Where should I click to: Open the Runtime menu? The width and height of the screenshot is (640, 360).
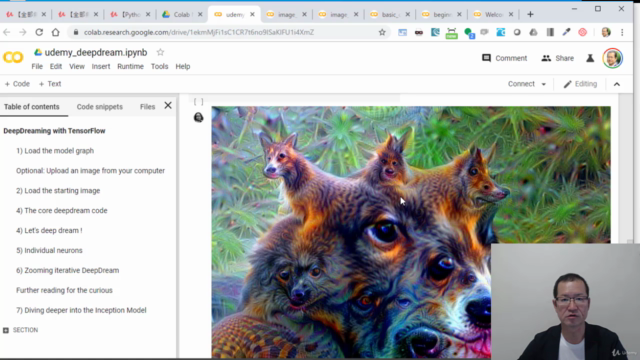[x=130, y=66]
